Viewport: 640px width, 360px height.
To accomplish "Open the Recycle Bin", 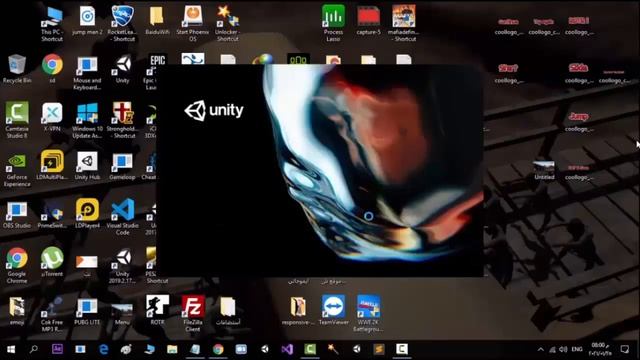I will tap(17, 69).
